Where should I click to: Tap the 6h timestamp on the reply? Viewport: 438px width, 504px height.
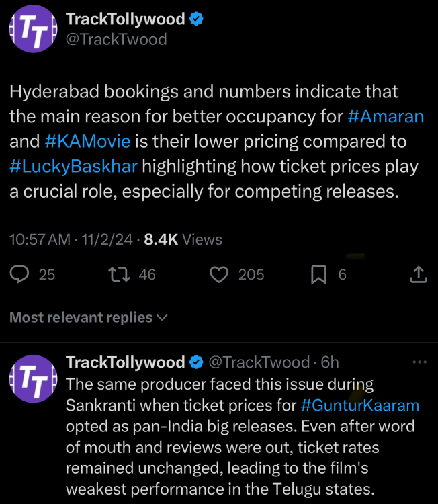(330, 362)
